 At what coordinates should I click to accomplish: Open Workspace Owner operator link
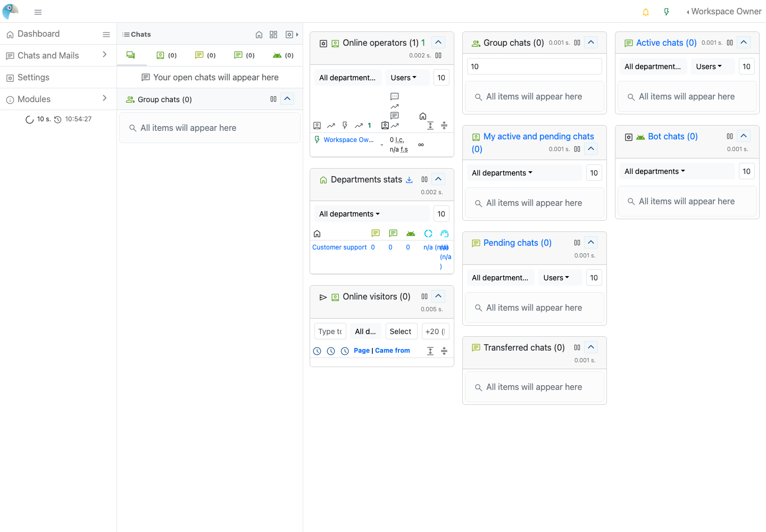click(x=348, y=140)
